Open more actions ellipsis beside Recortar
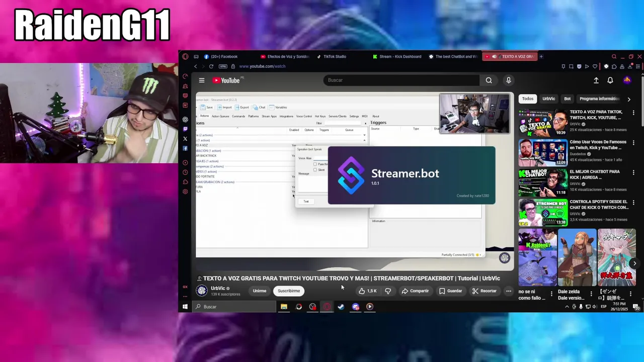This screenshot has width=644, height=362. [x=509, y=291]
